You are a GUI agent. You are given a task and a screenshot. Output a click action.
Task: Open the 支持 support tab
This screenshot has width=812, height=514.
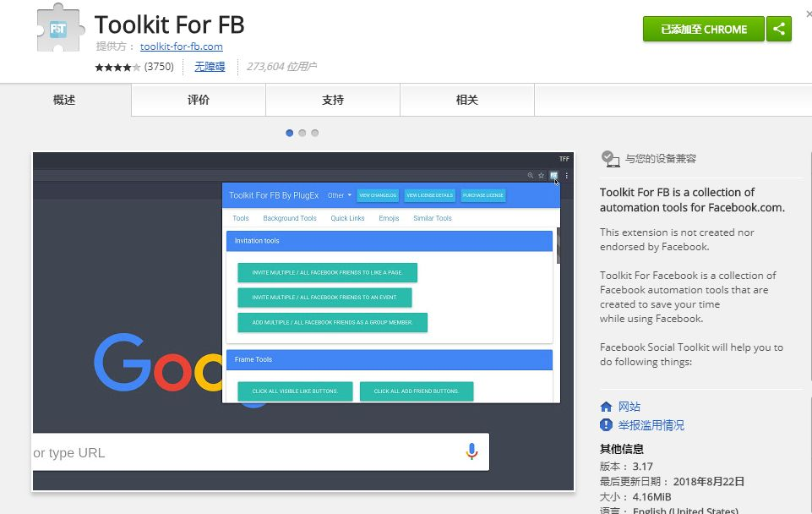pos(332,100)
